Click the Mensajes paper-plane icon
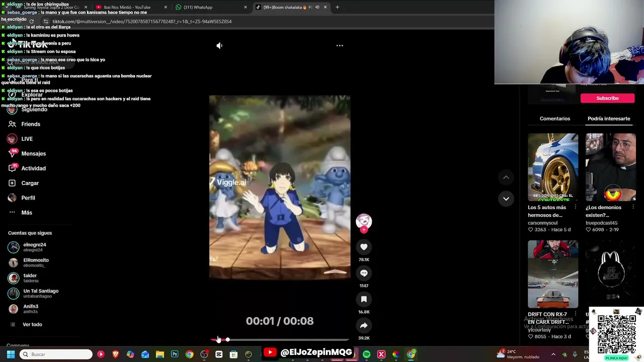644x362 pixels. (12, 153)
